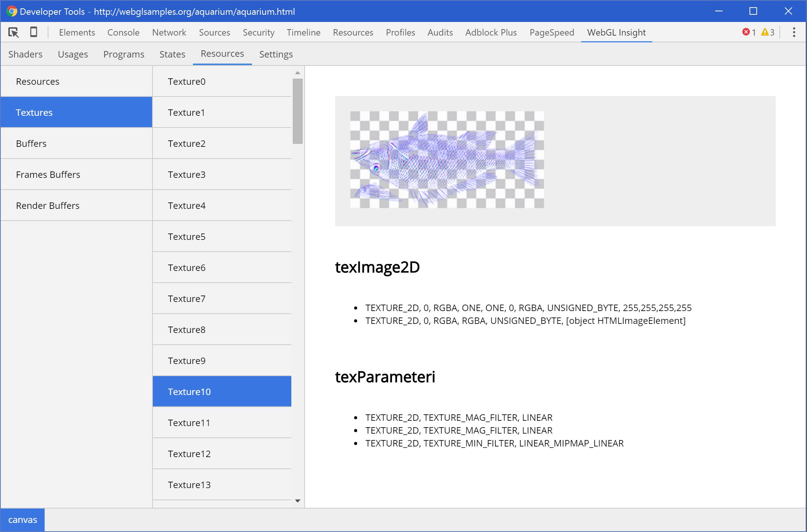
Task: Switch to the Programs tab
Action: click(124, 54)
